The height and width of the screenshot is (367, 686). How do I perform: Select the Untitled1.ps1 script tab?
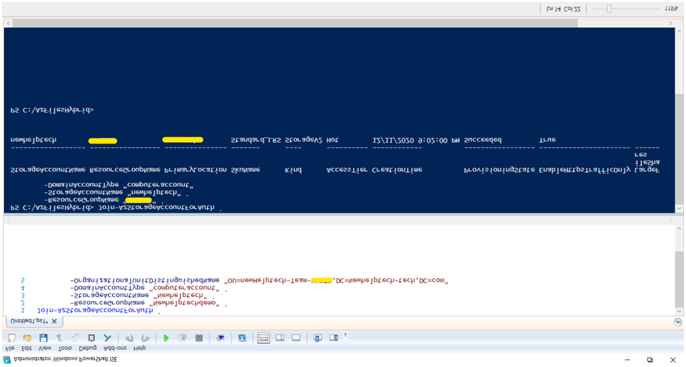tap(34, 321)
